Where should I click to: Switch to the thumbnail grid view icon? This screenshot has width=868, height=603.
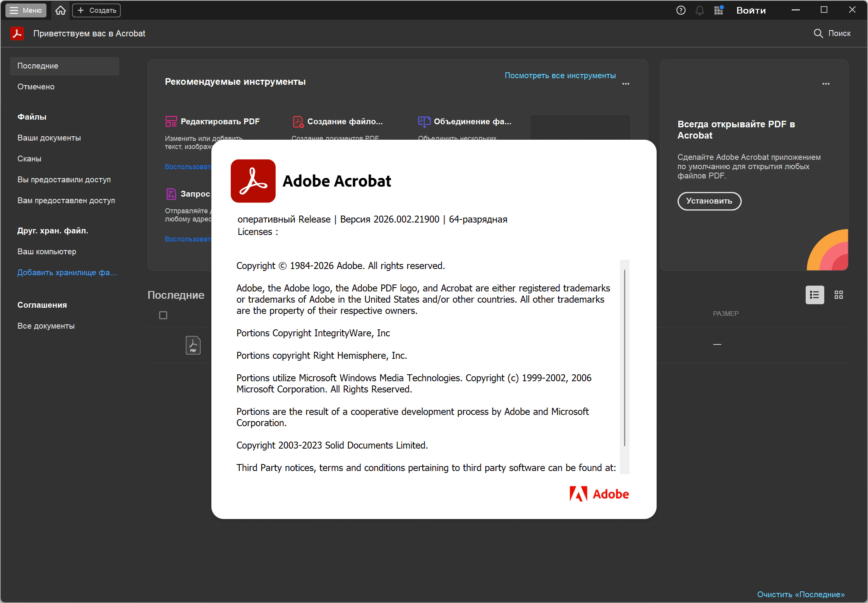(x=839, y=295)
